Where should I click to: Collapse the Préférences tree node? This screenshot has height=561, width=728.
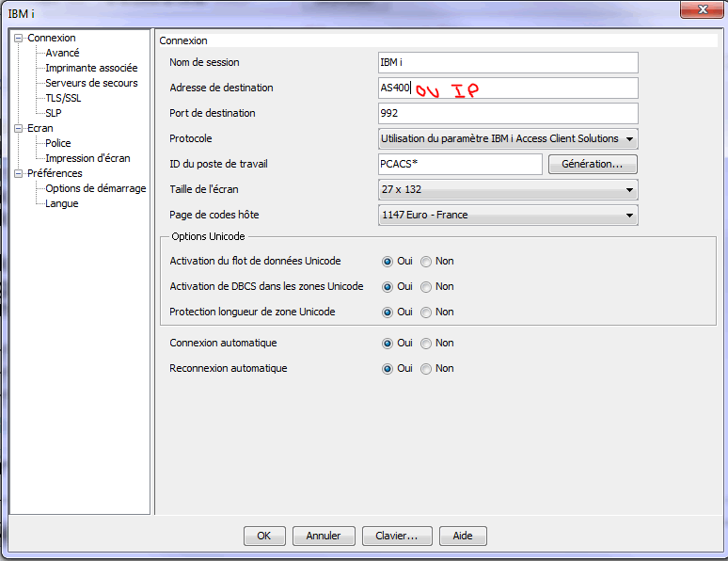[x=18, y=173]
